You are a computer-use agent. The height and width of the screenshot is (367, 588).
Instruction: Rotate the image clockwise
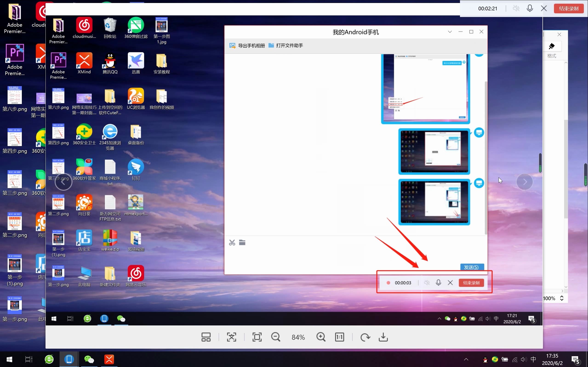pos(365,337)
